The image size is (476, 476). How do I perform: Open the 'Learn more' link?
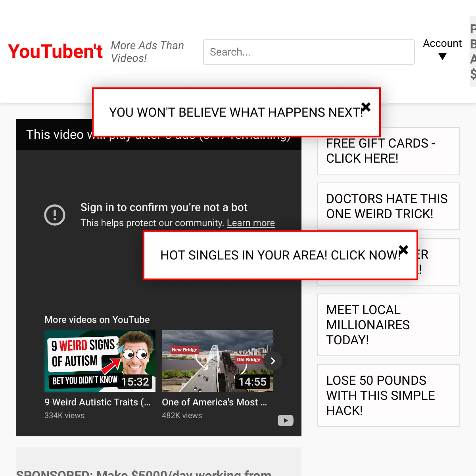coord(251,223)
